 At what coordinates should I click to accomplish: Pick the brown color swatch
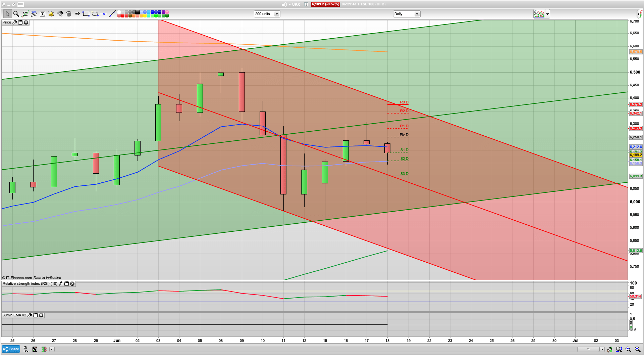tap(130, 16)
